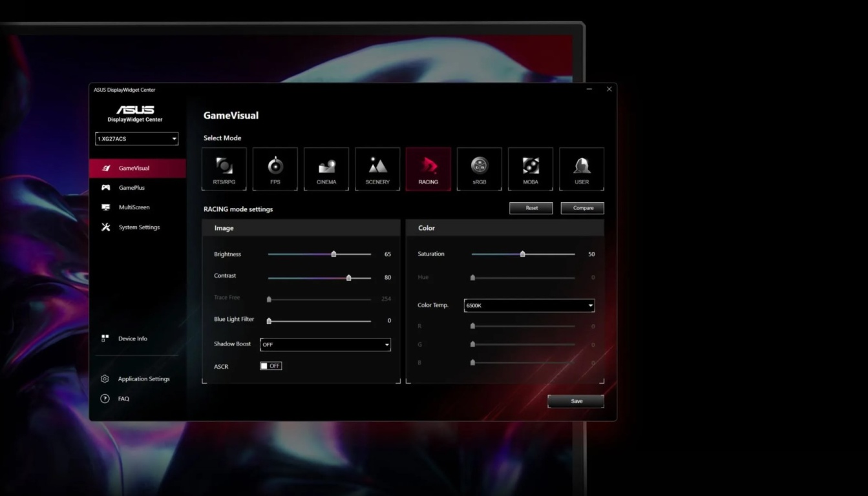868x496 pixels.
Task: Select the RACING mode icon
Action: [x=429, y=169]
